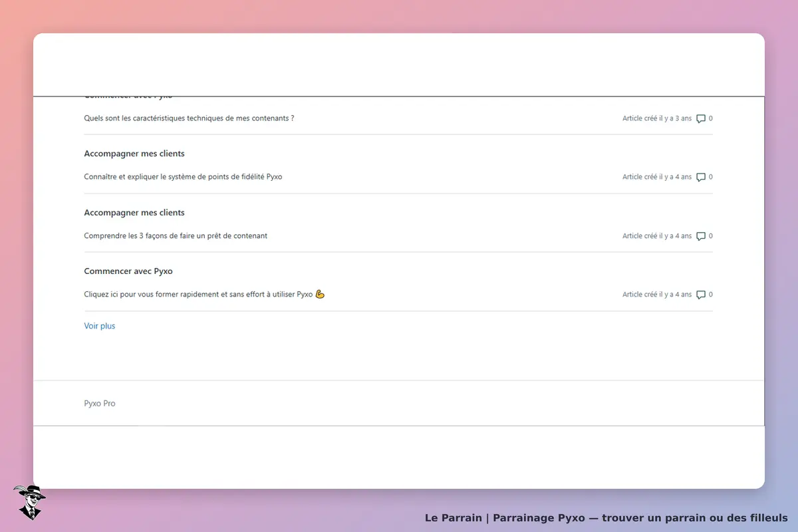798x532 pixels.
Task: Click comment icon on prêt de contenant row
Action: click(x=701, y=236)
